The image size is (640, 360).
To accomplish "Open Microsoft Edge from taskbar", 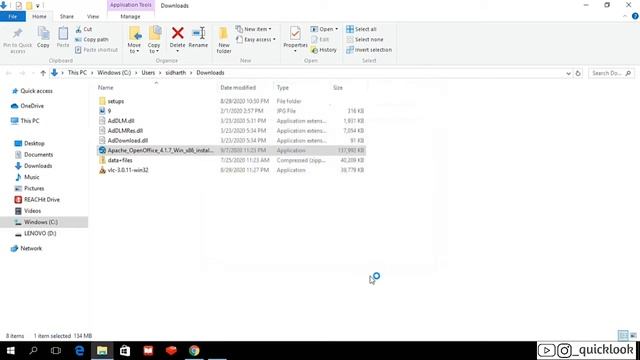I will (x=79, y=351).
